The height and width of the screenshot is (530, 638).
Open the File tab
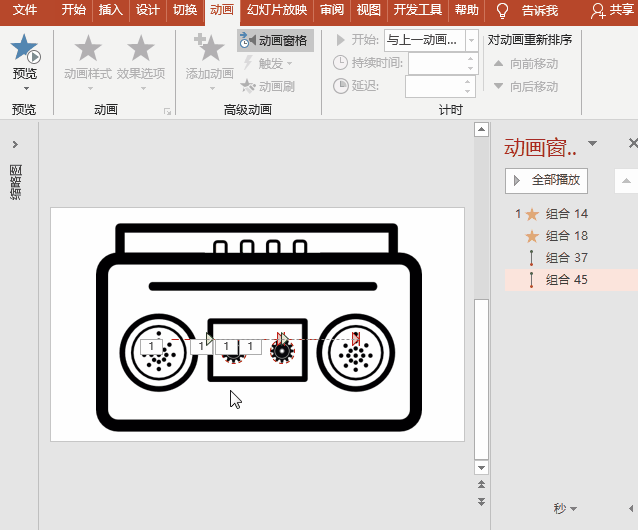(25, 10)
